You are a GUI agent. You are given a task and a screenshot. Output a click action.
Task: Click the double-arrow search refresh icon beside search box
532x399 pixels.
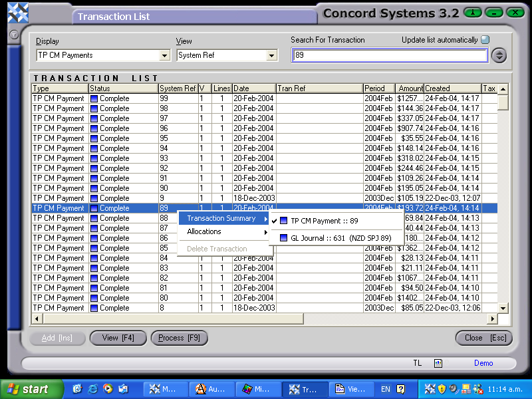point(499,55)
